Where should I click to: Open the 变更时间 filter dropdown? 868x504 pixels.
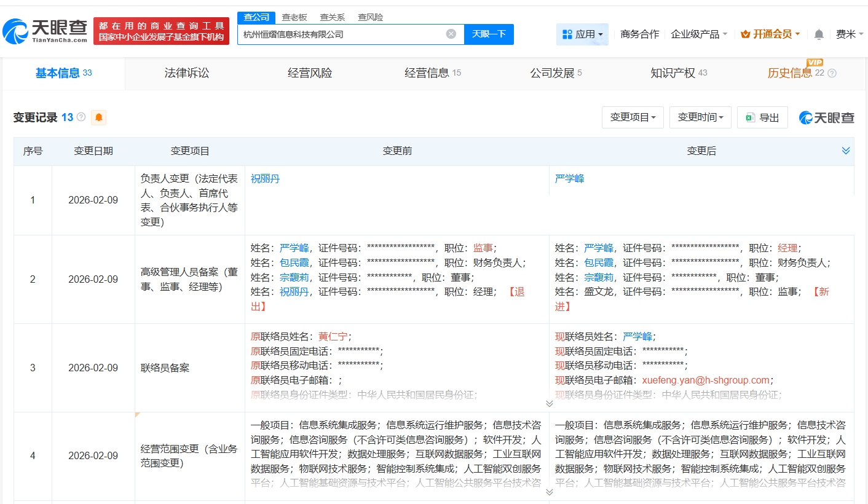click(700, 117)
